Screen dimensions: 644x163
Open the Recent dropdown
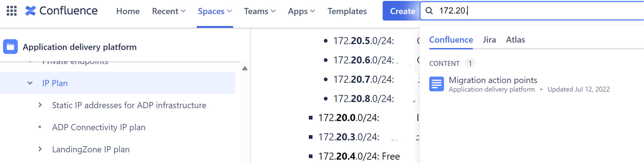169,11
